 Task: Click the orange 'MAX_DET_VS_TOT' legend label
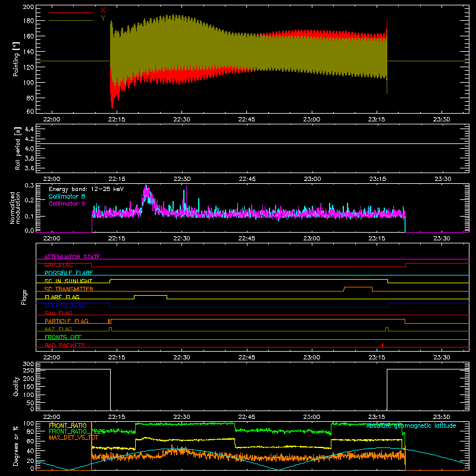pos(74,437)
